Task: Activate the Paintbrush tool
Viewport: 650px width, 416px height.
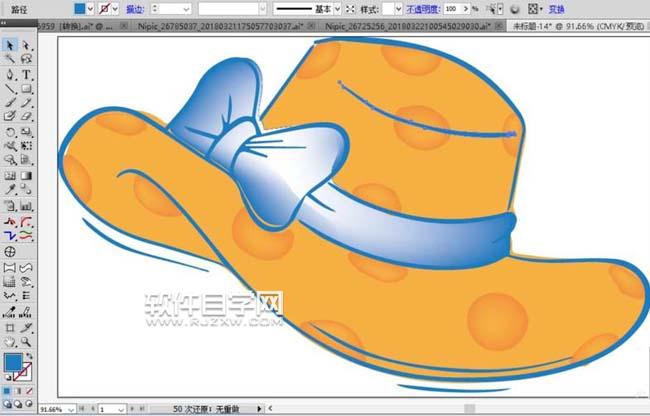Action: [x=10, y=102]
